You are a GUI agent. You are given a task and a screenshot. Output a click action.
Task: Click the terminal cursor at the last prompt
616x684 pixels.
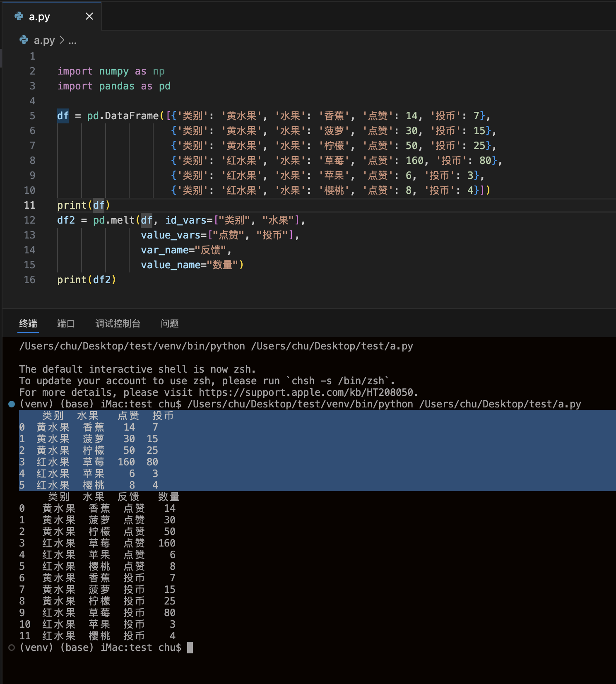[190, 648]
